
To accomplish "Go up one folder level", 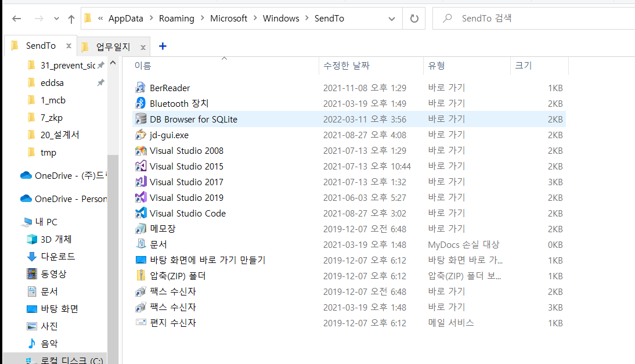I will [x=71, y=19].
